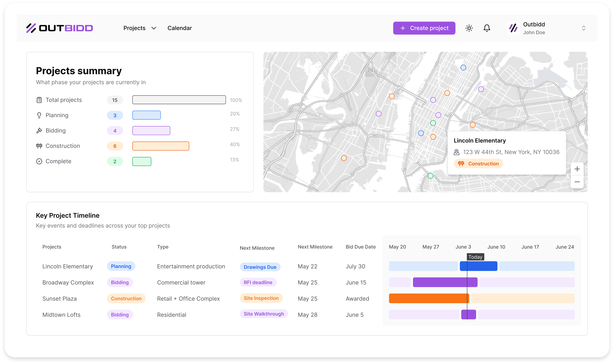Click the Lincoln Elementary title in map popup
This screenshot has width=614, height=364.
[480, 141]
